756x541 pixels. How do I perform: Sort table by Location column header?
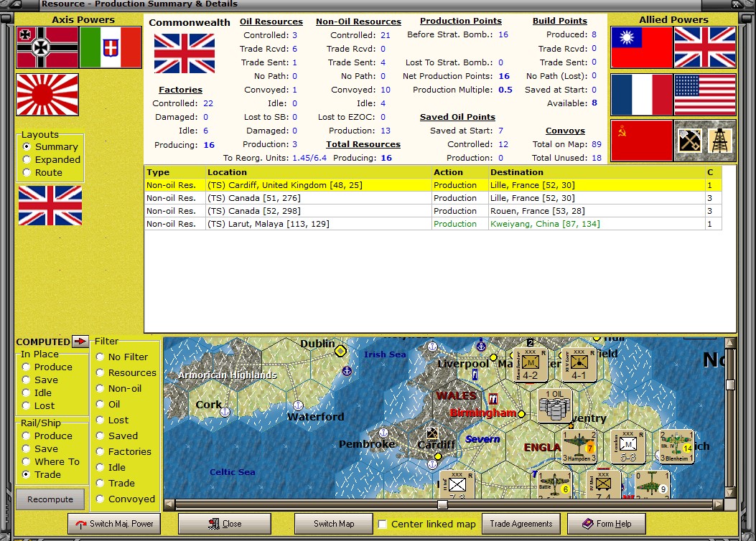pos(319,172)
